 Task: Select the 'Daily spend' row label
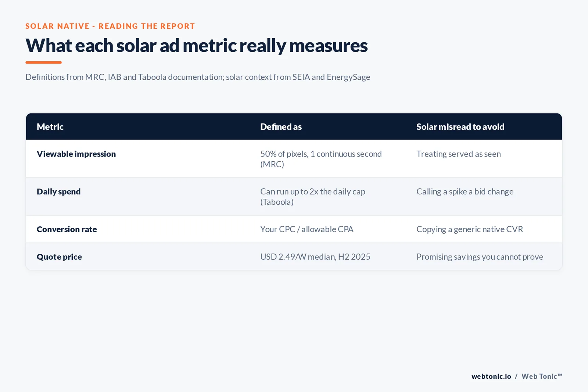pyautogui.click(x=58, y=192)
